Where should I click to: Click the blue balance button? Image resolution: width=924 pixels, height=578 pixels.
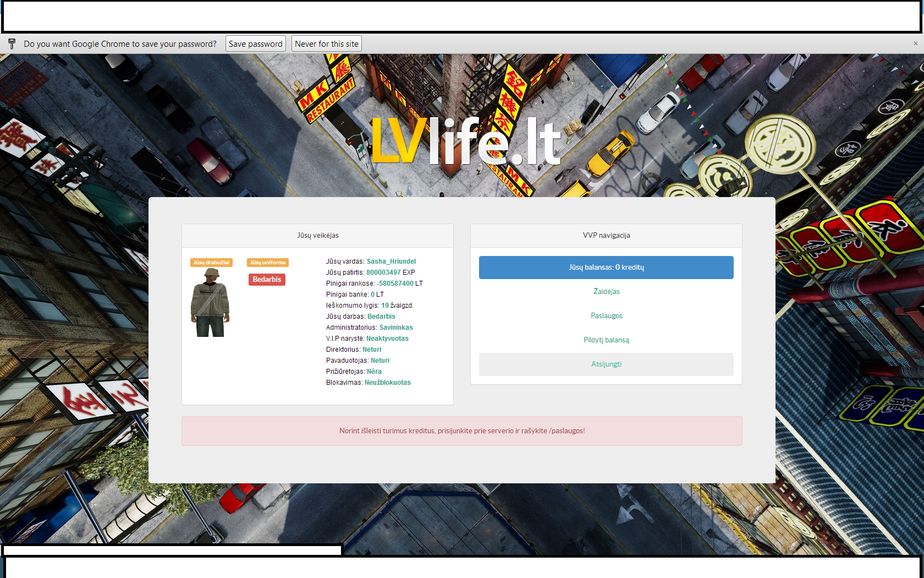(606, 268)
